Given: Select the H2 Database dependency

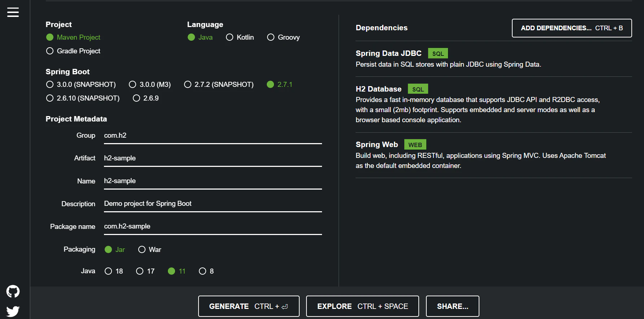Looking at the screenshot, I should (x=494, y=105).
